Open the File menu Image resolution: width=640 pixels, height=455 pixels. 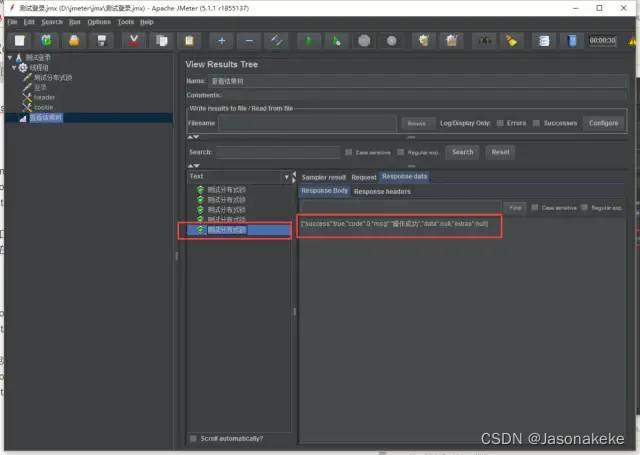(12, 22)
